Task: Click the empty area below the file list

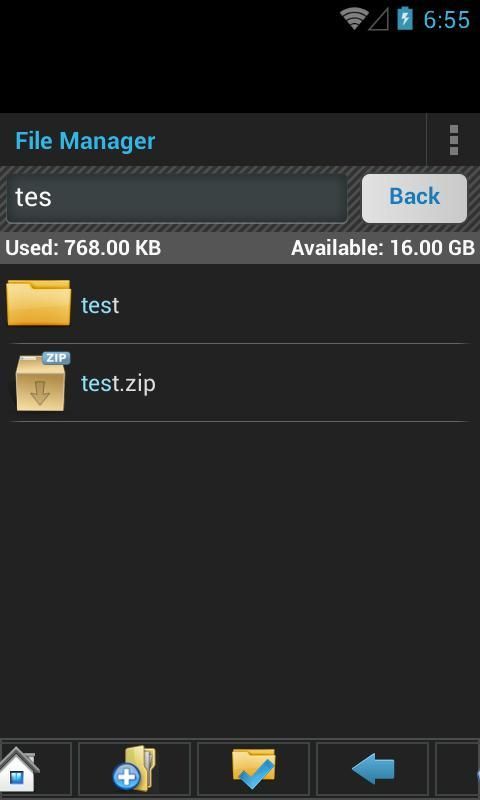Action: pos(240,579)
